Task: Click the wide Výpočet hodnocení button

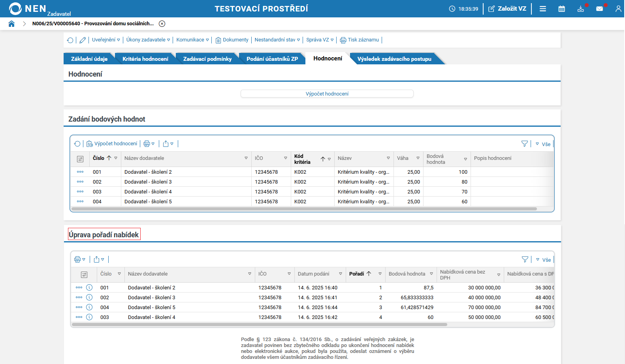Action: click(327, 94)
